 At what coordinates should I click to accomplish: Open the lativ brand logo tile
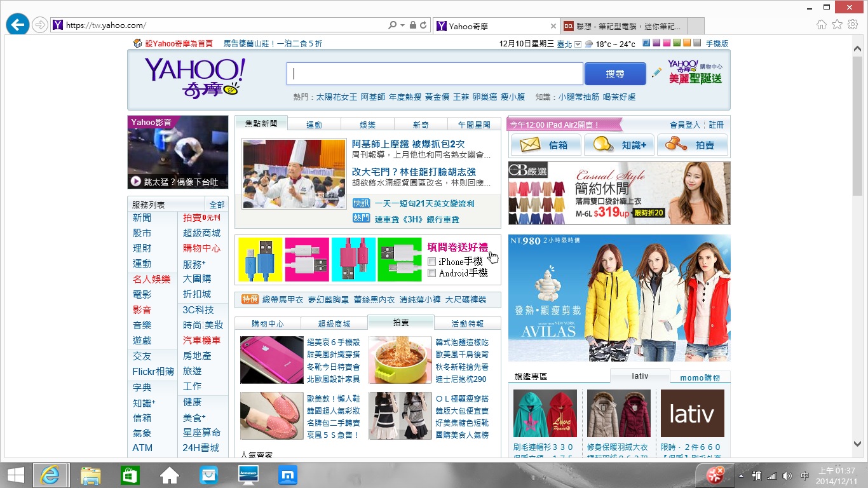pos(693,414)
